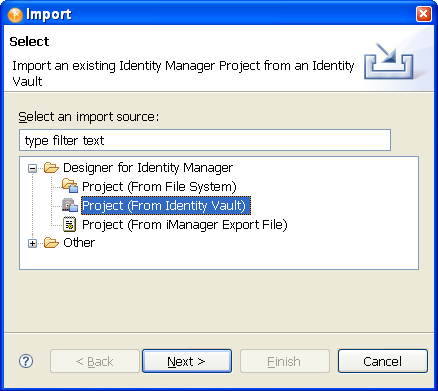The width and height of the screenshot is (438, 391).
Task: Expand the Other category node
Action: pos(32,244)
